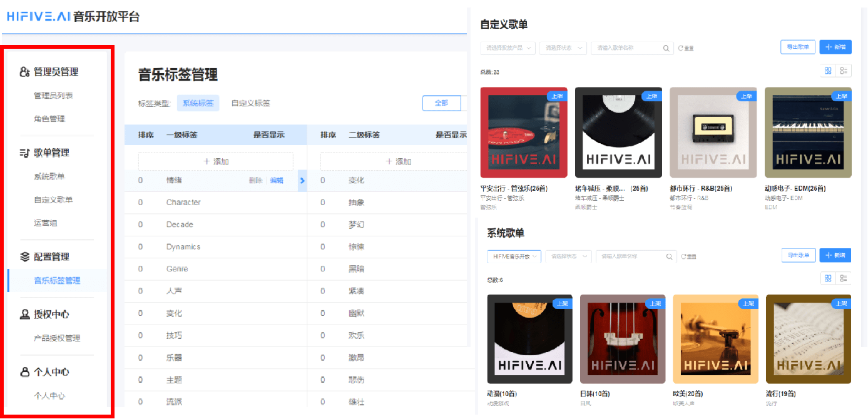This screenshot has height=419, width=868.
Task: Click the search icon in 自定义歌单 name field
Action: click(x=666, y=48)
